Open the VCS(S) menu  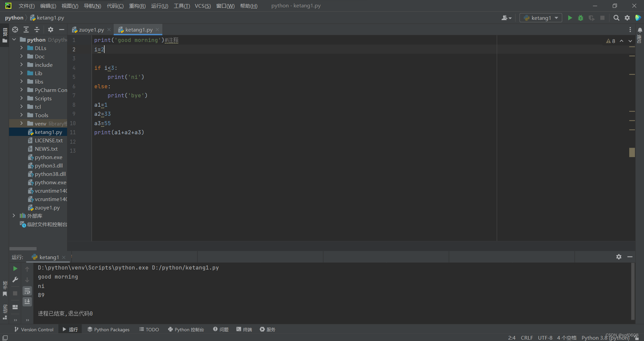click(203, 6)
